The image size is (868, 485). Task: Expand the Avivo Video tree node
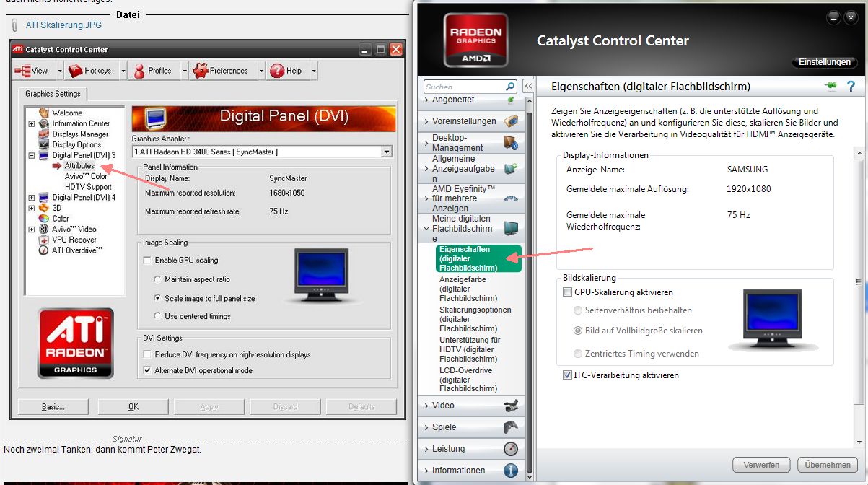click(32, 230)
